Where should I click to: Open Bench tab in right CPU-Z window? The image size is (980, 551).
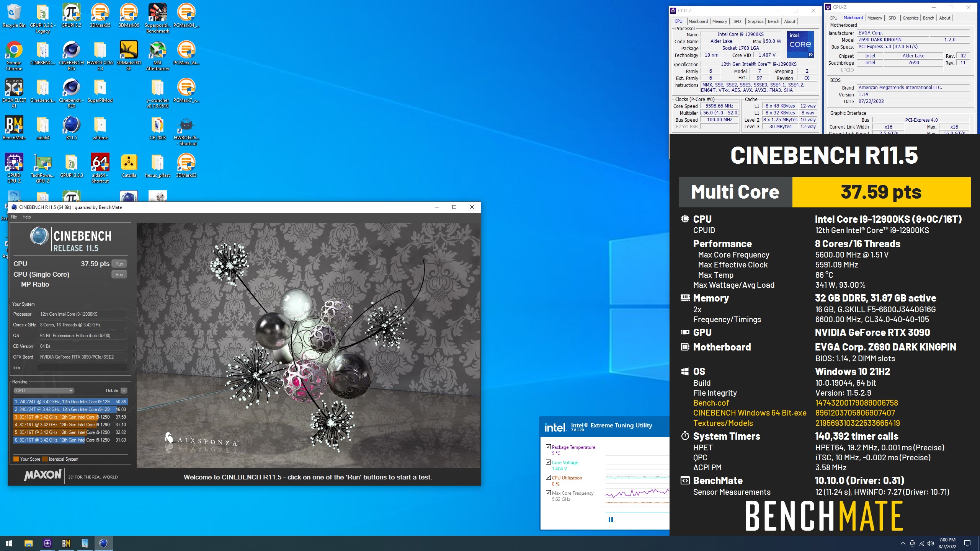928,18
